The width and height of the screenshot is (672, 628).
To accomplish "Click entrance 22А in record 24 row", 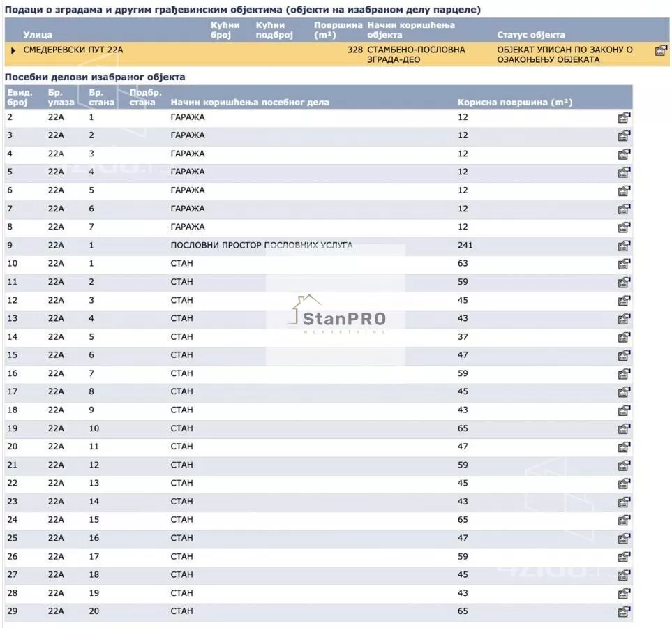I will click(56, 519).
